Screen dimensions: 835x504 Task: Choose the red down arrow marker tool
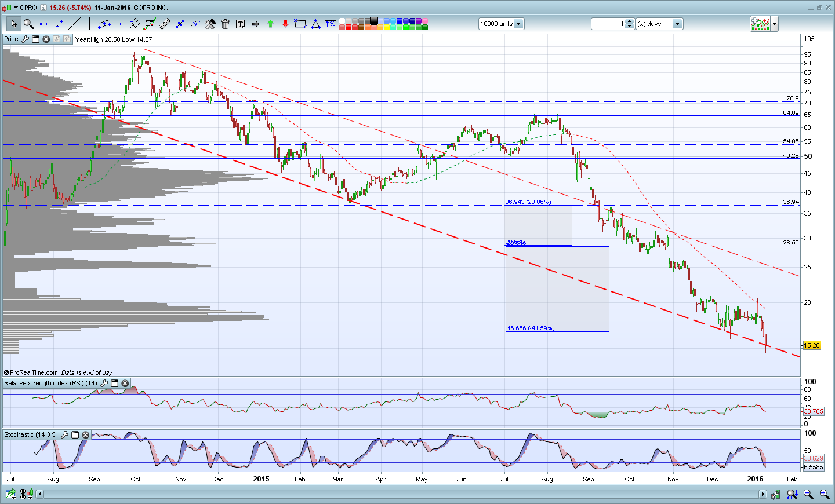(285, 24)
